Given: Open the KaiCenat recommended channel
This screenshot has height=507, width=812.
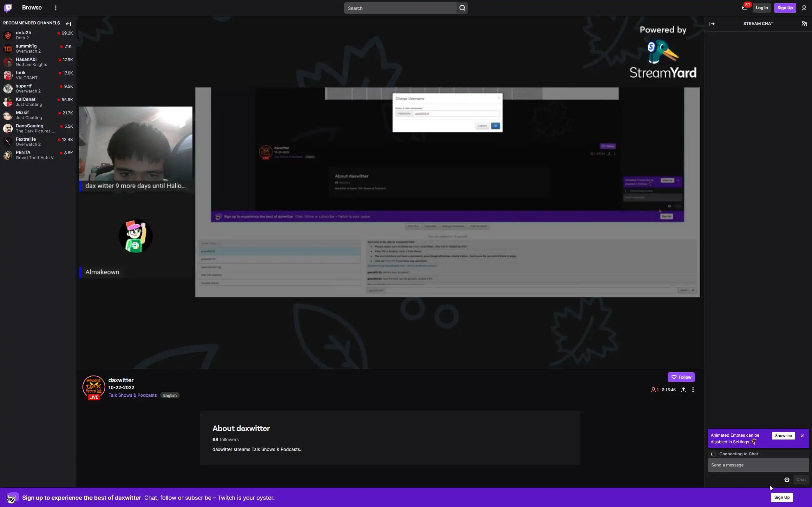Looking at the screenshot, I should 25,99.
